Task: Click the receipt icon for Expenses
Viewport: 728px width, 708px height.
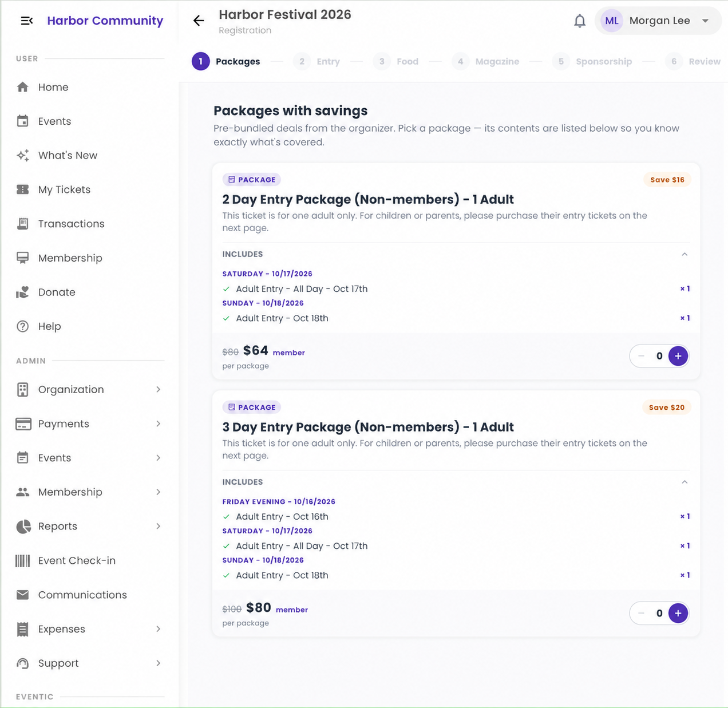Action: pyautogui.click(x=23, y=629)
